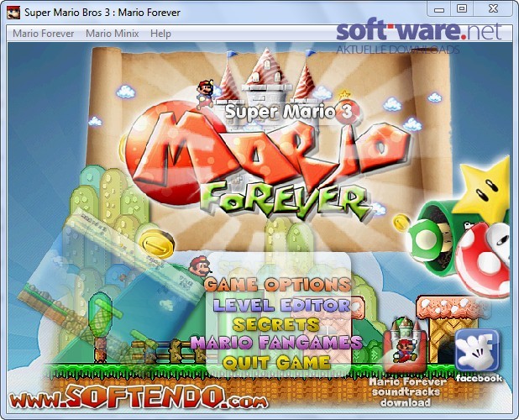Image resolution: width=519 pixels, height=420 pixels.
Task: Click the Facebook glove icon
Action: pyautogui.click(x=477, y=351)
